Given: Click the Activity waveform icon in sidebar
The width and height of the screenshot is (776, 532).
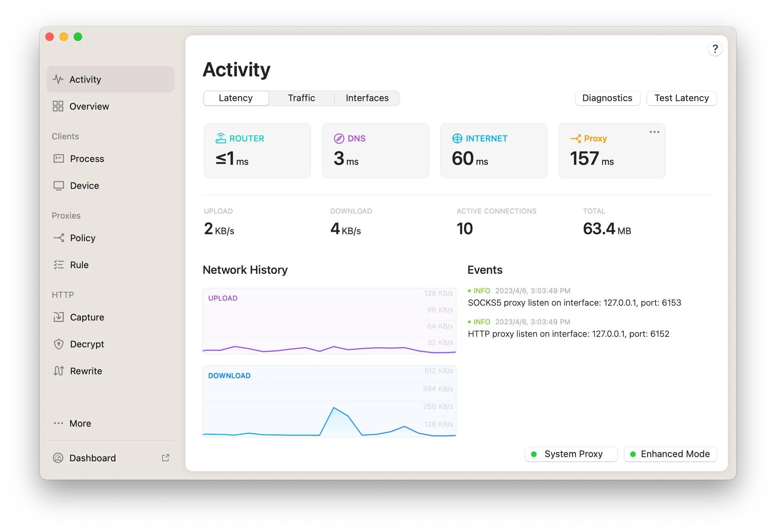Looking at the screenshot, I should click(x=58, y=79).
